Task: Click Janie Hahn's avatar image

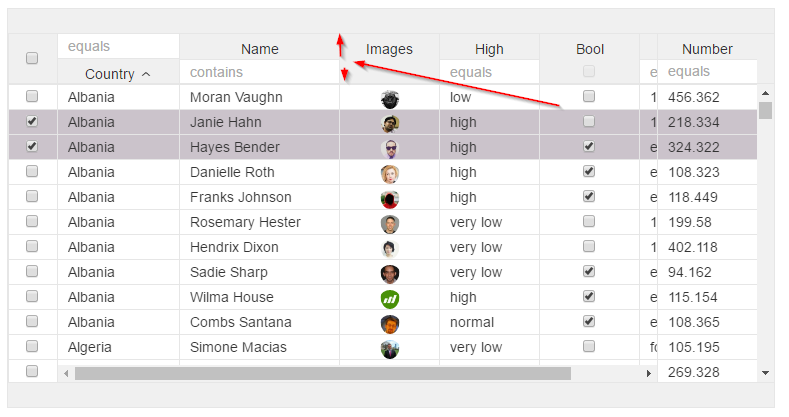Action: tap(389, 124)
